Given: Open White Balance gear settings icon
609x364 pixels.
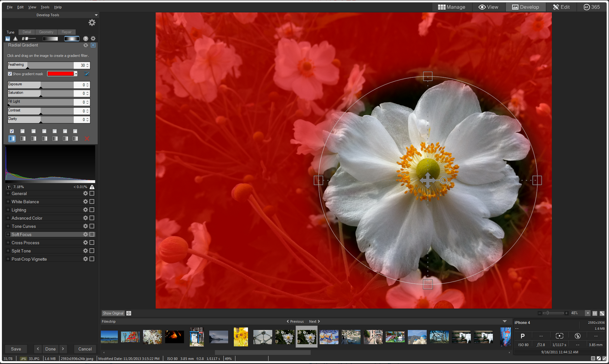Looking at the screenshot, I should pos(86,202).
